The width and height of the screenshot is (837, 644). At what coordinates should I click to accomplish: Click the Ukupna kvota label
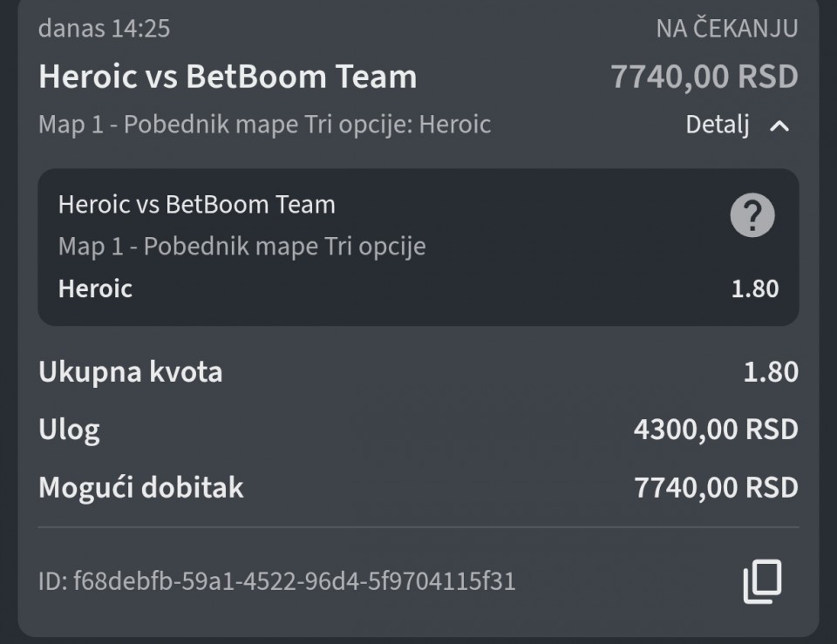click(130, 372)
